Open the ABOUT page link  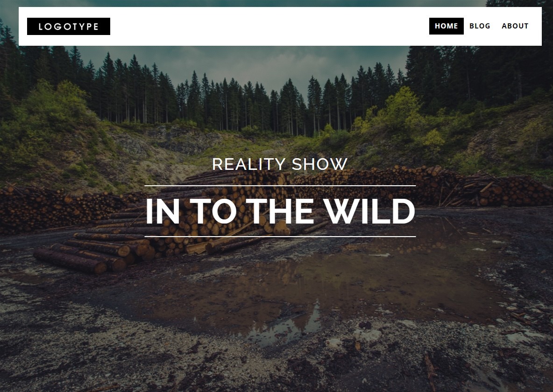(x=515, y=26)
